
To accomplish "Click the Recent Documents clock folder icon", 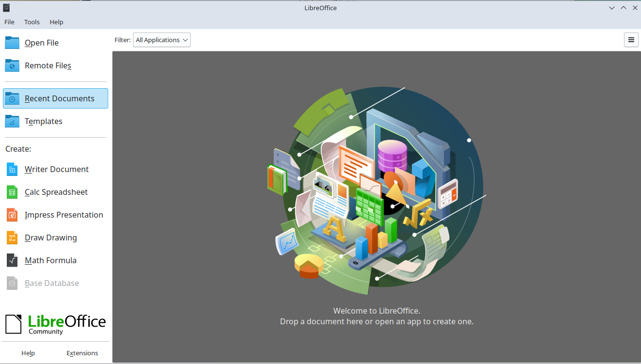I will (x=12, y=98).
